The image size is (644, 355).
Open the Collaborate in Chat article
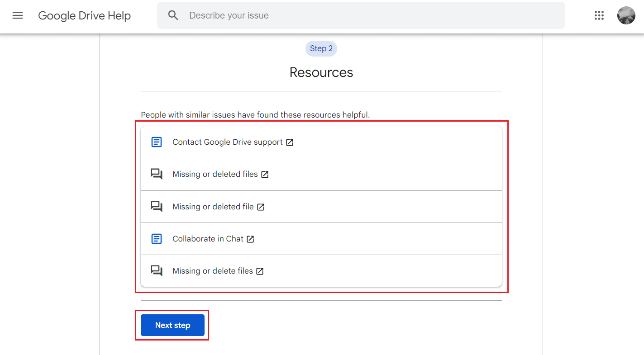[x=208, y=239]
